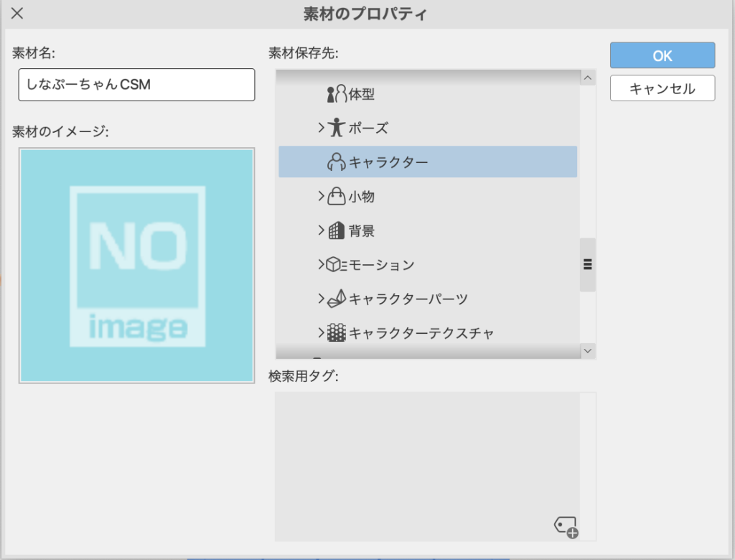This screenshot has width=735, height=560.
Task: Click the 体型 body type icon
Action: tap(337, 94)
